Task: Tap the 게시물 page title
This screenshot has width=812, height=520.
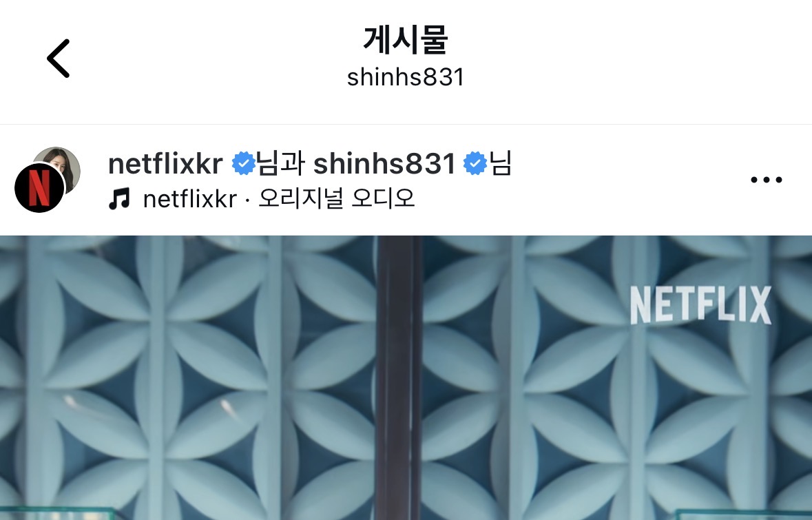Action: tap(406, 40)
